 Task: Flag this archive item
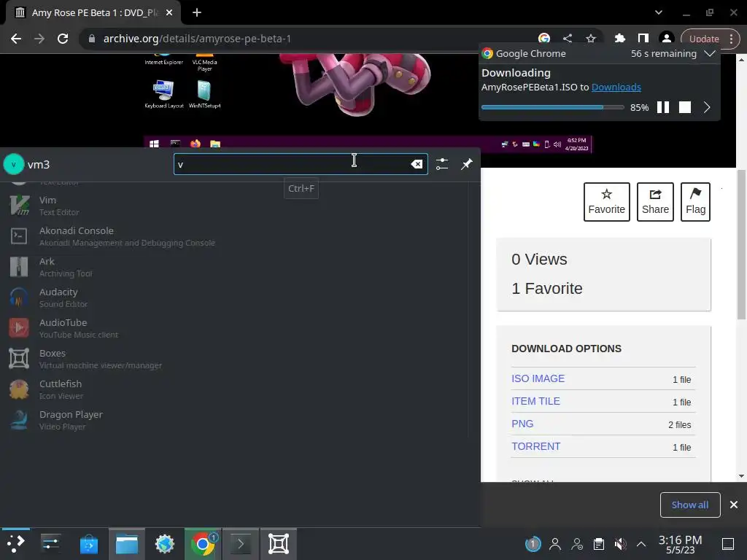[695, 202]
